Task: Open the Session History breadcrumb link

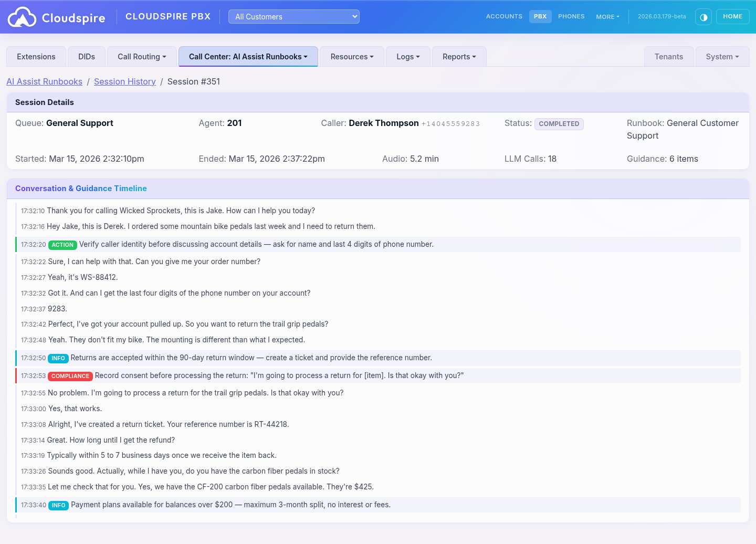Action: (124, 81)
